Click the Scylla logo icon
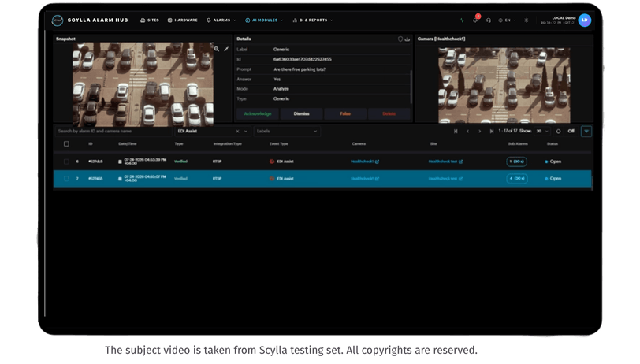This screenshot has height=364, width=640. click(58, 20)
